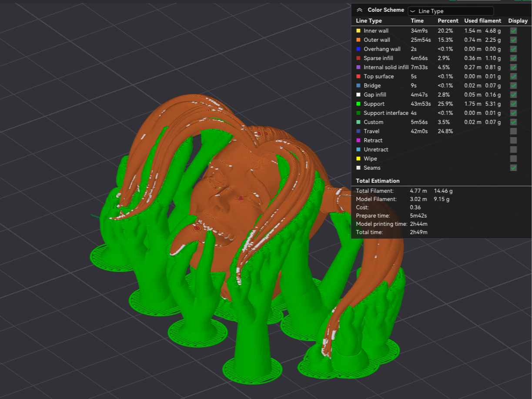
Task: Collapse the Color Scheme panel chevron
Action: tap(359, 10)
